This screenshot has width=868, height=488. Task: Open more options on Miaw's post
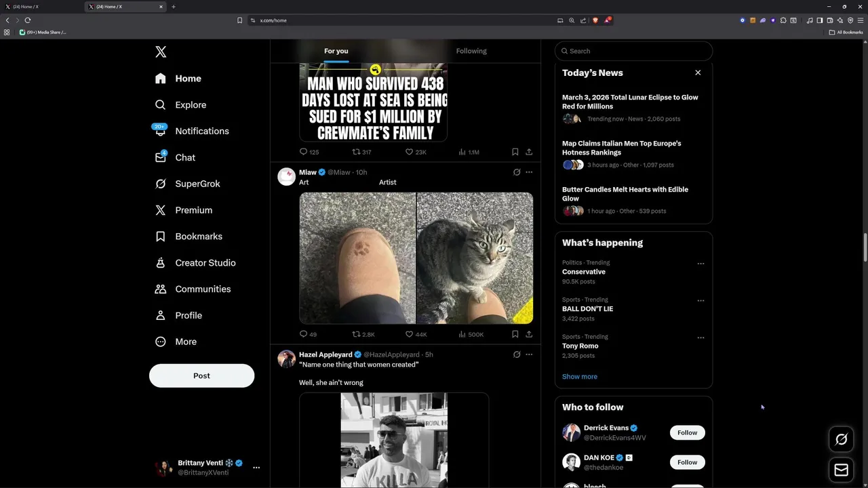[x=529, y=172]
